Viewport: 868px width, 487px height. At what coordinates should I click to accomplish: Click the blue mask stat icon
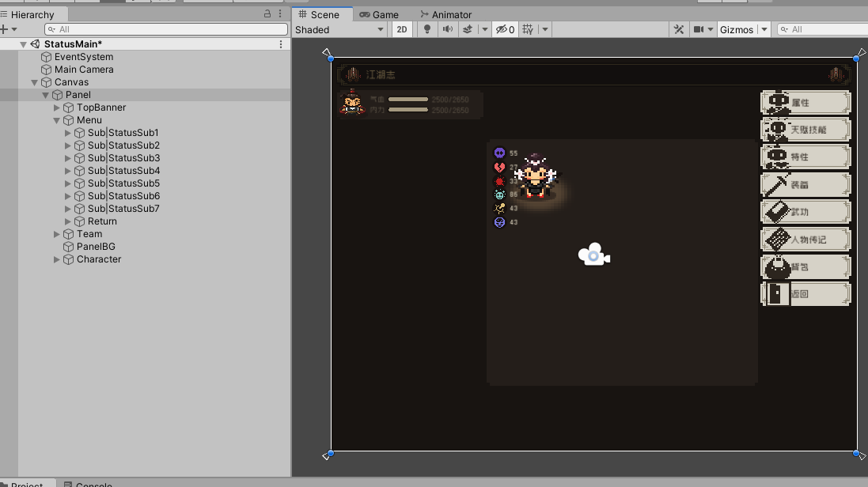pyautogui.click(x=499, y=222)
